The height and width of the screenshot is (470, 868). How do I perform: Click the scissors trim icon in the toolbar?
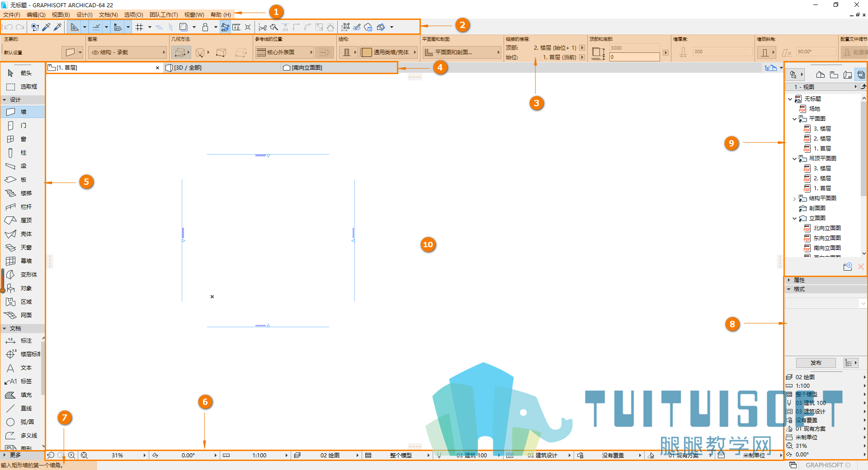click(262, 27)
